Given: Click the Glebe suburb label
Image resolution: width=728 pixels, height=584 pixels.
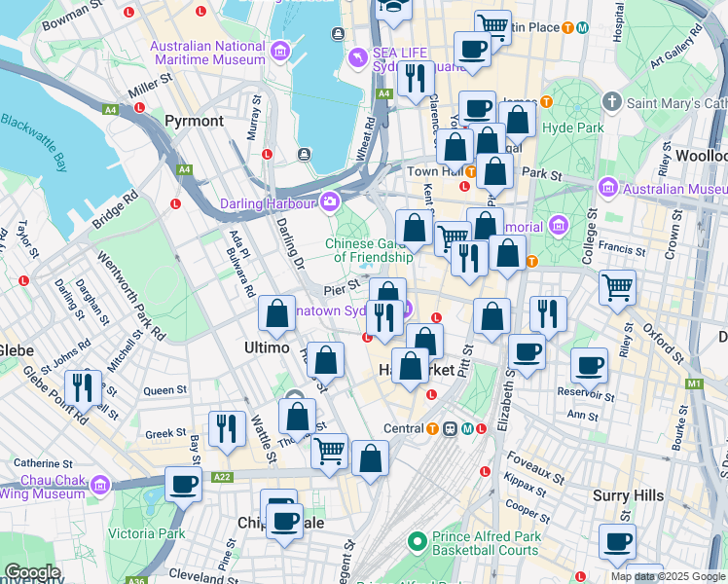Looking at the screenshot, I should [17, 350].
